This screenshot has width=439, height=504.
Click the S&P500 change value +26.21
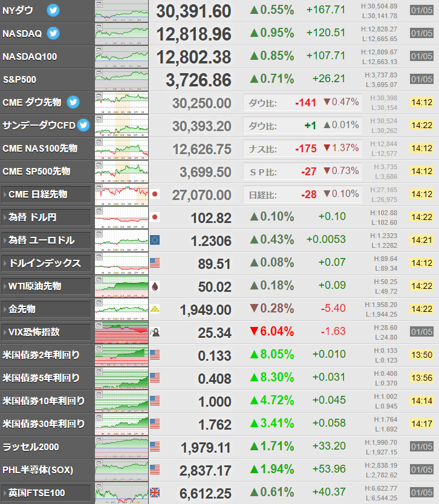[x=329, y=79]
